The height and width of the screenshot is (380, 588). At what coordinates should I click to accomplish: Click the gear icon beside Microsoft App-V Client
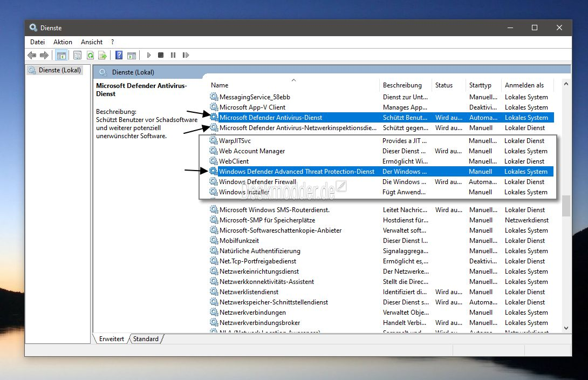214,107
